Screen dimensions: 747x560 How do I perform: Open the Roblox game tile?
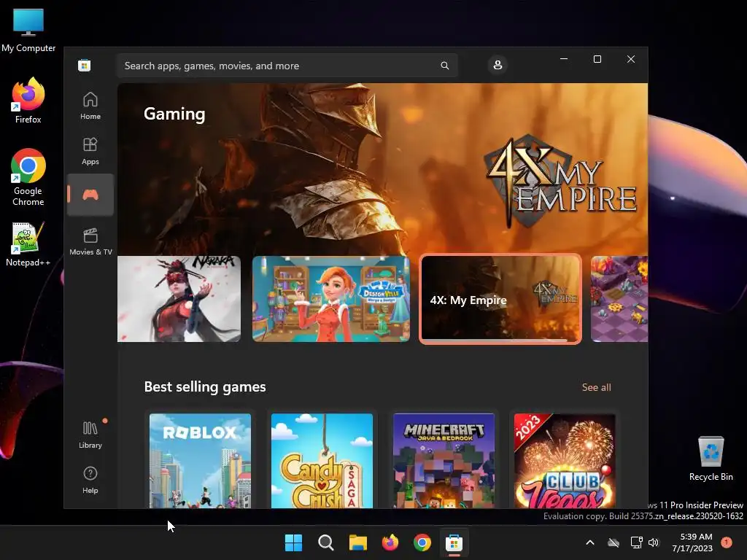click(200, 461)
